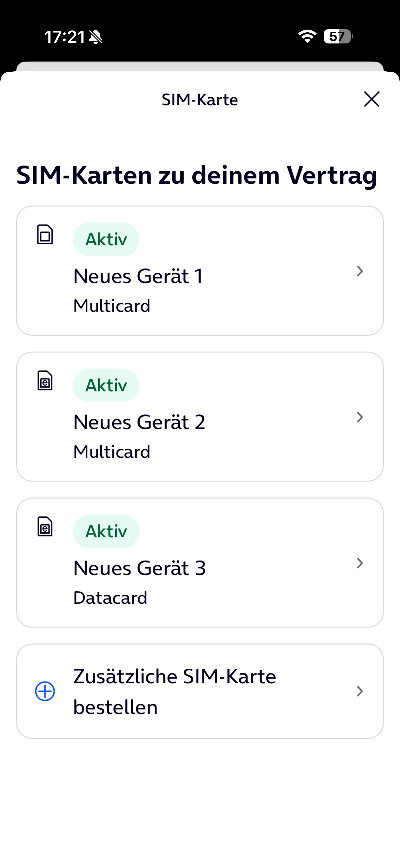Tap the eSIM icon for Neues Gerät 3
The height and width of the screenshot is (868, 400).
pos(45,526)
